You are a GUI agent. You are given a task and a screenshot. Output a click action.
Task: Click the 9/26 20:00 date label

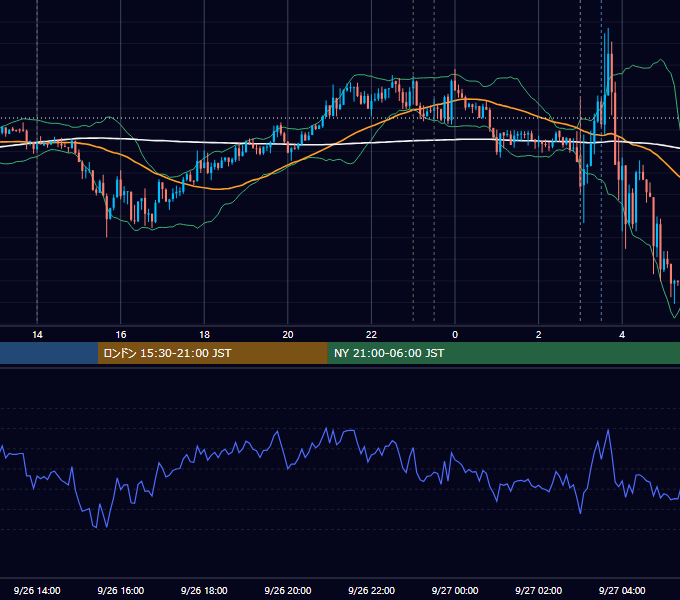click(x=288, y=590)
